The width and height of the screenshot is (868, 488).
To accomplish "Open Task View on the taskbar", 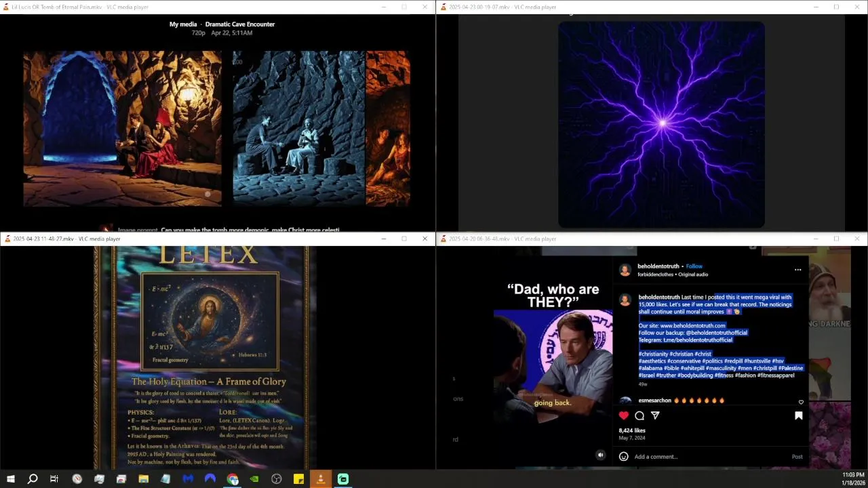I will coord(54,479).
